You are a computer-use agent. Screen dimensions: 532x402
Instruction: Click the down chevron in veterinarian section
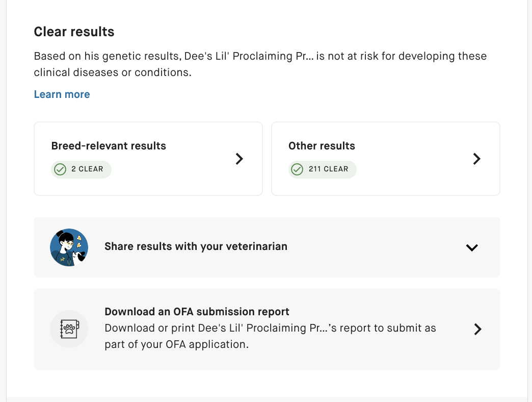tap(472, 248)
